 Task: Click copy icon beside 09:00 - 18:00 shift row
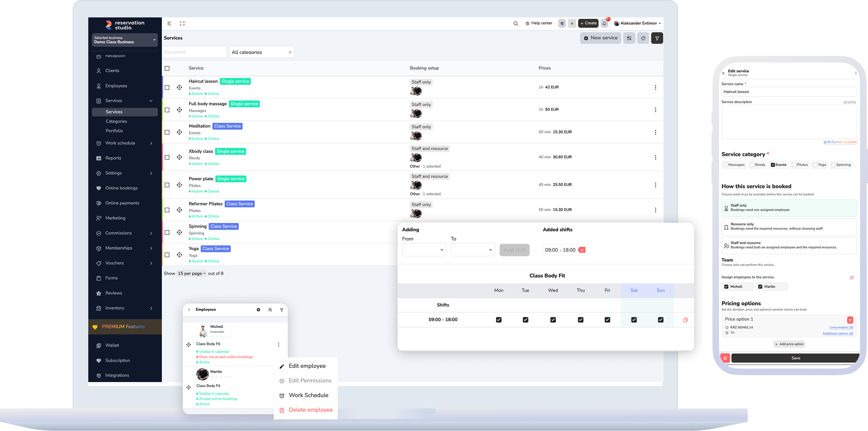coord(685,320)
